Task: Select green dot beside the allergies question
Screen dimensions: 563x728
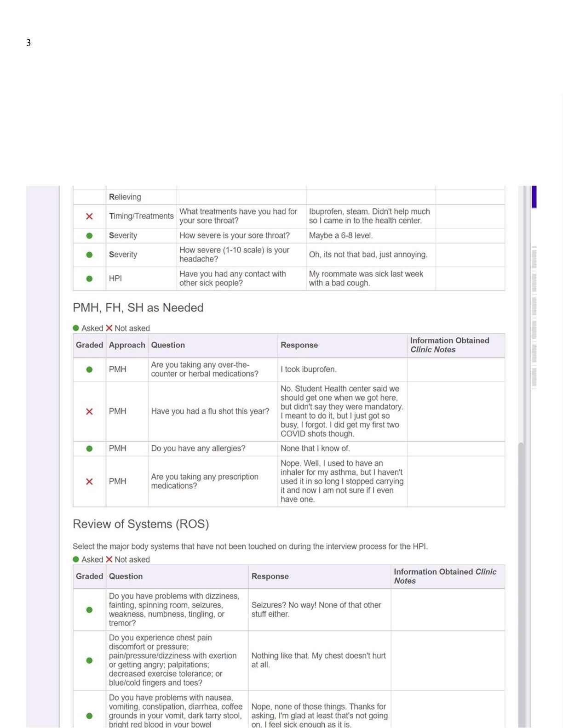Action: [89, 449]
